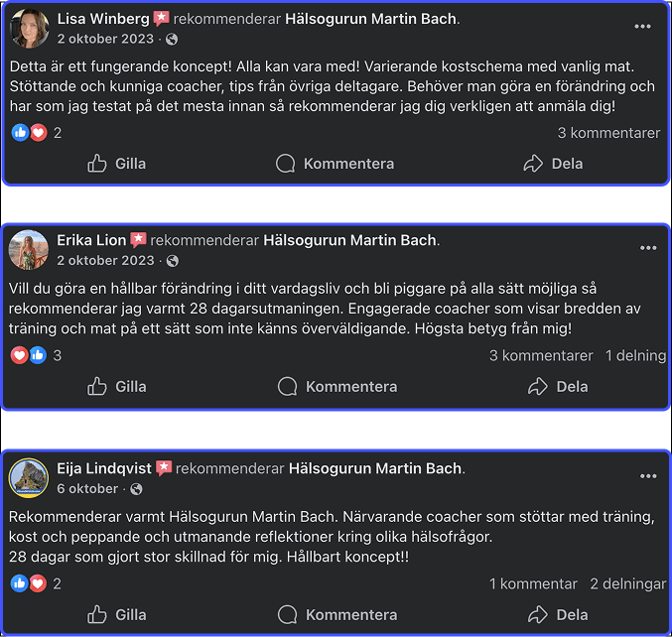Open options menu on Lisa Winberg's post

pos(648,22)
